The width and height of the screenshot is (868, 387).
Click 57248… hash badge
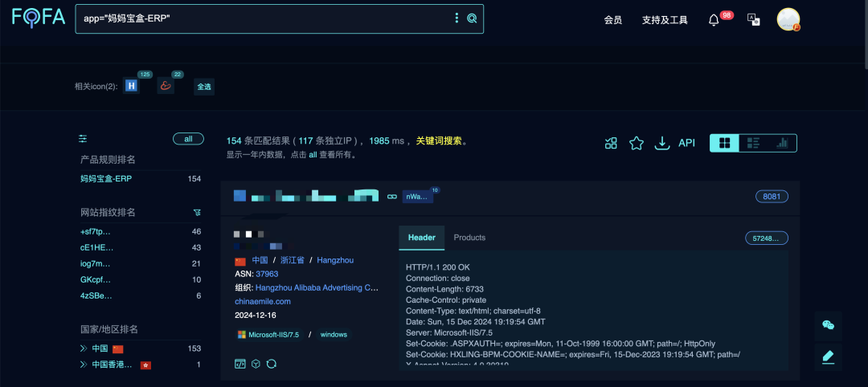767,238
